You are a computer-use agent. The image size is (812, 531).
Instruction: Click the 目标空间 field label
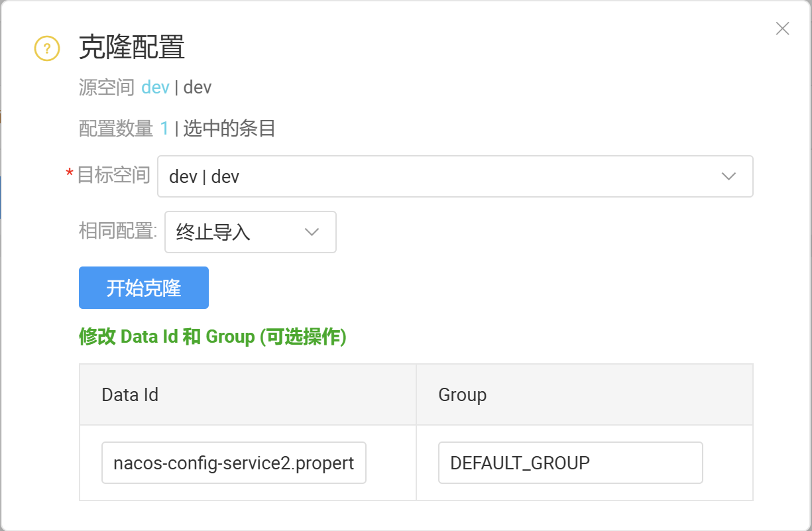[114, 175]
